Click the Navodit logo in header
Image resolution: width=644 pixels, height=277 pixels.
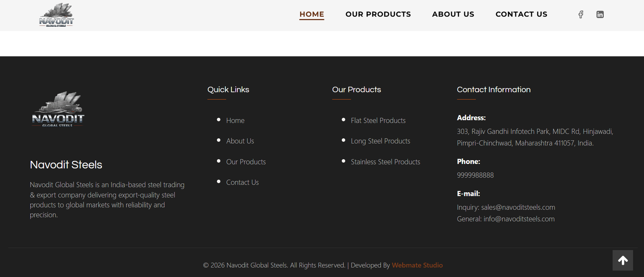pyautogui.click(x=56, y=15)
